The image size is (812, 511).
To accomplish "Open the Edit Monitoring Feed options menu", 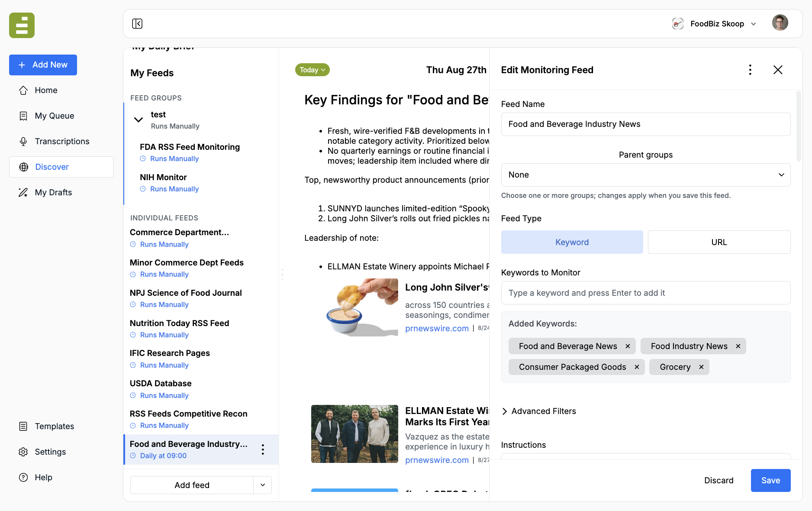I will coord(750,70).
